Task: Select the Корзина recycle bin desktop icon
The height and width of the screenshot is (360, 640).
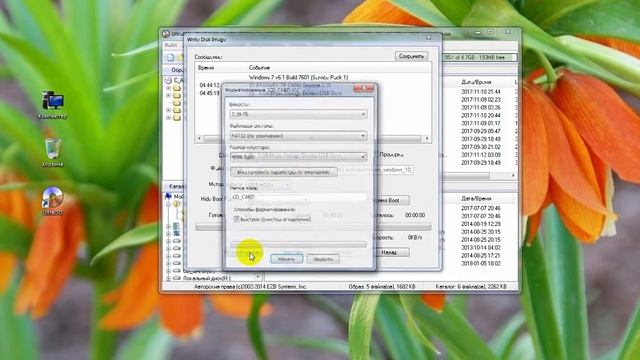Action: tap(53, 153)
